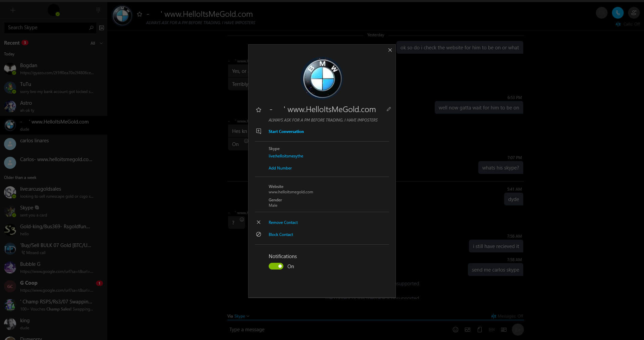Open the G Coop conversation
The width and height of the screenshot is (644, 340).
click(54, 286)
